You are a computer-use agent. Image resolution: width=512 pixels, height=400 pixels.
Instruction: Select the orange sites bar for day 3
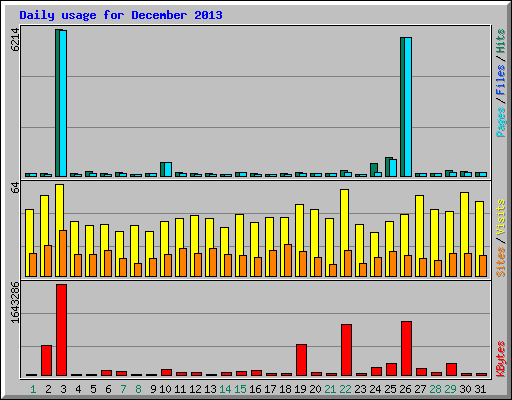[63, 253]
